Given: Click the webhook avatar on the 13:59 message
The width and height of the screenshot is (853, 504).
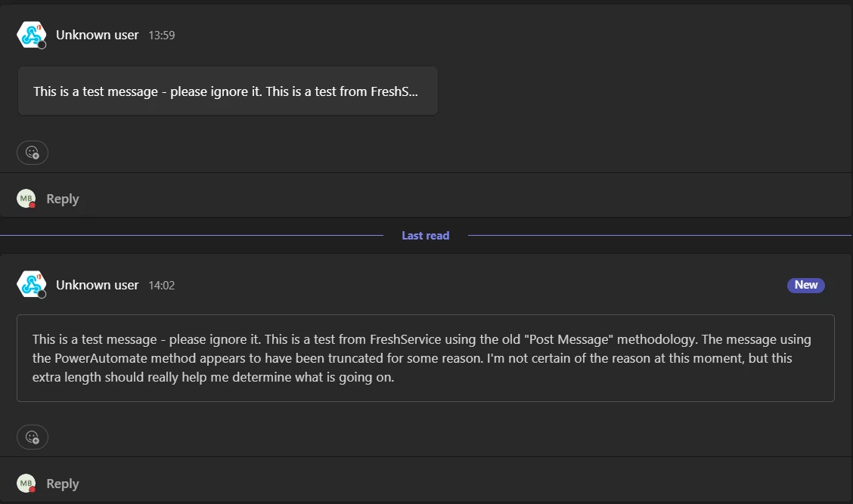Looking at the screenshot, I should coord(31,35).
